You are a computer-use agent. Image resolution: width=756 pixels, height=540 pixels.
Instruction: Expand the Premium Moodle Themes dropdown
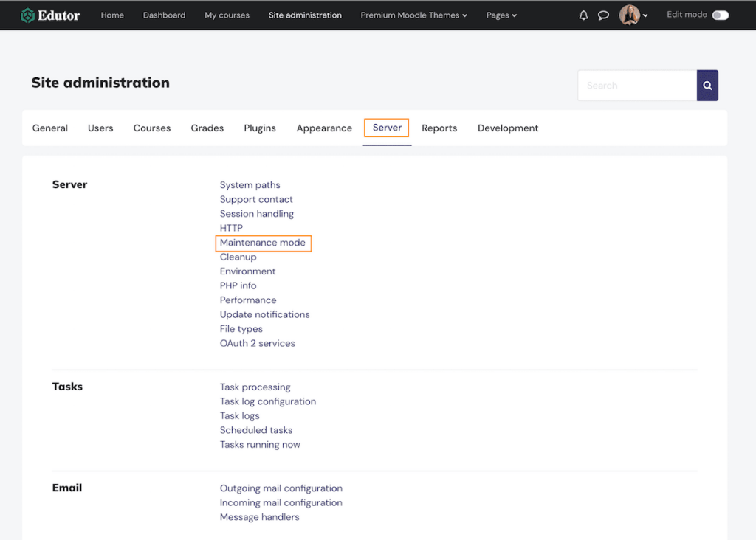click(x=413, y=15)
